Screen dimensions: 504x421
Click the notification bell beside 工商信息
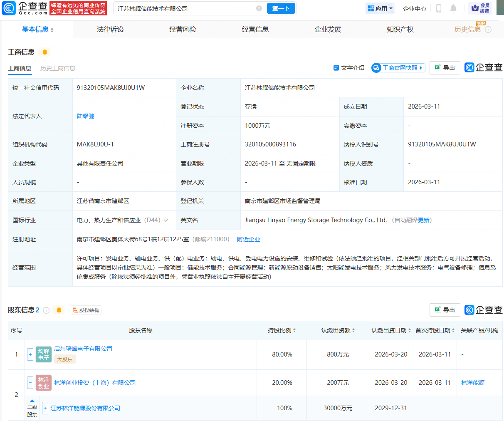pos(44,52)
